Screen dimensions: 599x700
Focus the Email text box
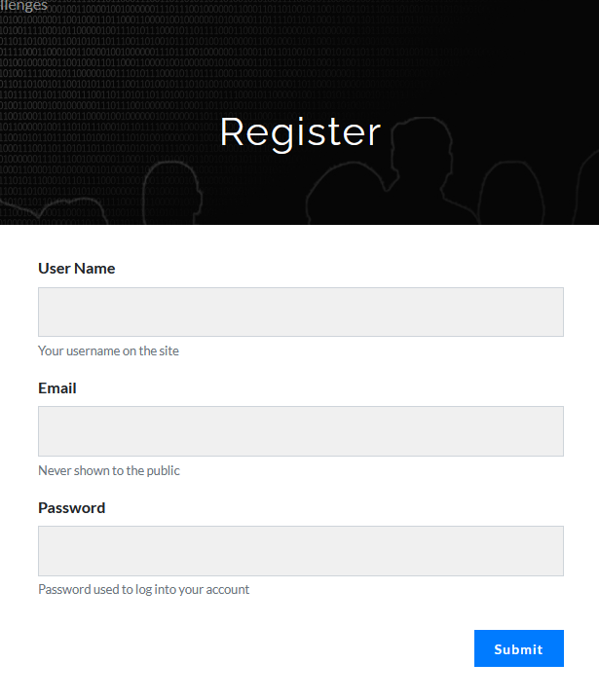[x=301, y=430]
